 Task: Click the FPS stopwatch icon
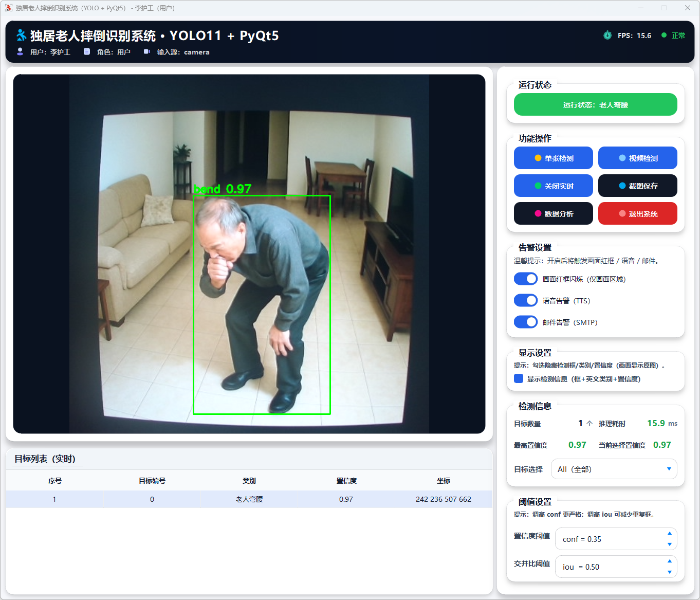tap(607, 35)
